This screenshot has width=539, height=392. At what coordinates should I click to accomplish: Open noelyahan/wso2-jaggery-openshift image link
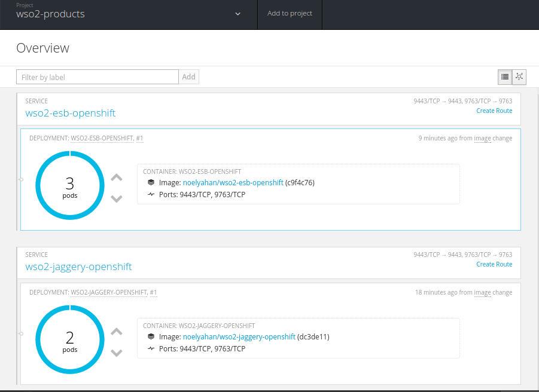pos(239,337)
